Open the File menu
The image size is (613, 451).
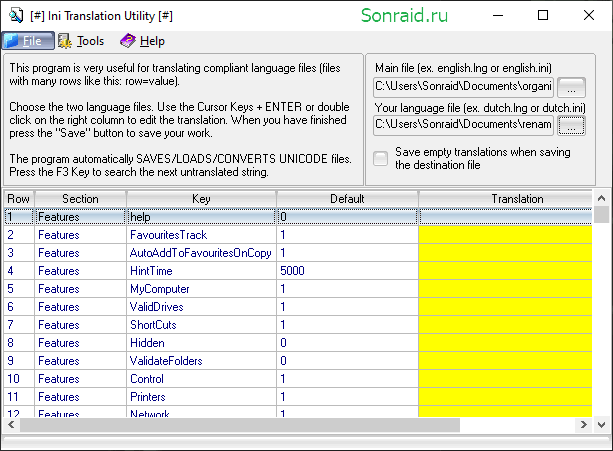(28, 41)
